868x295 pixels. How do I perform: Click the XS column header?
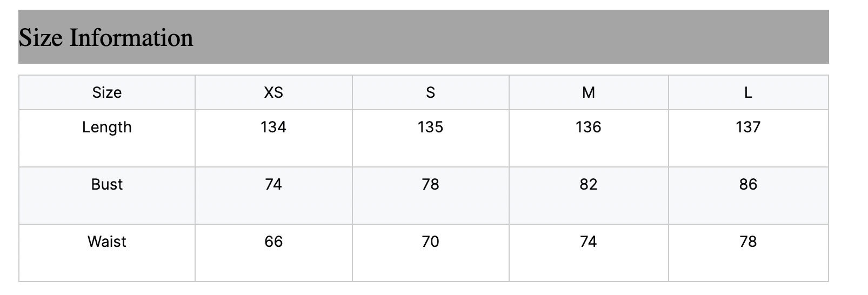pos(273,92)
